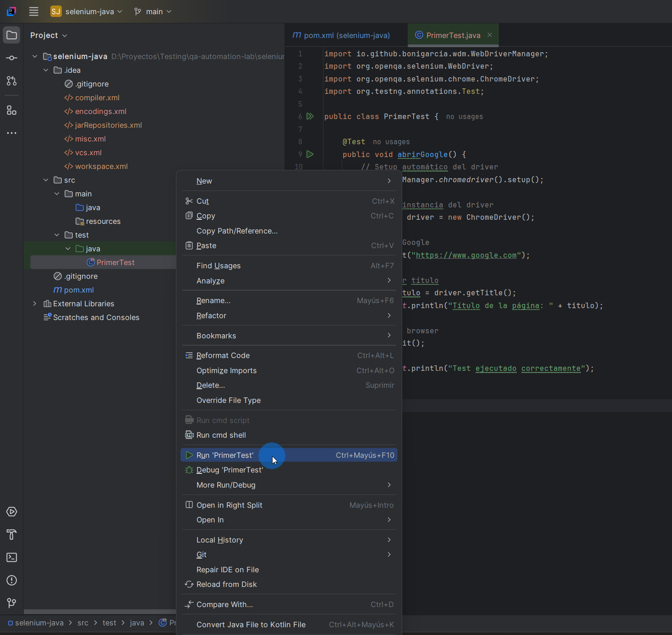Viewport: 672px width, 635px height.
Task: Open the Build tool window with the hammer icon
Action: coord(11,535)
